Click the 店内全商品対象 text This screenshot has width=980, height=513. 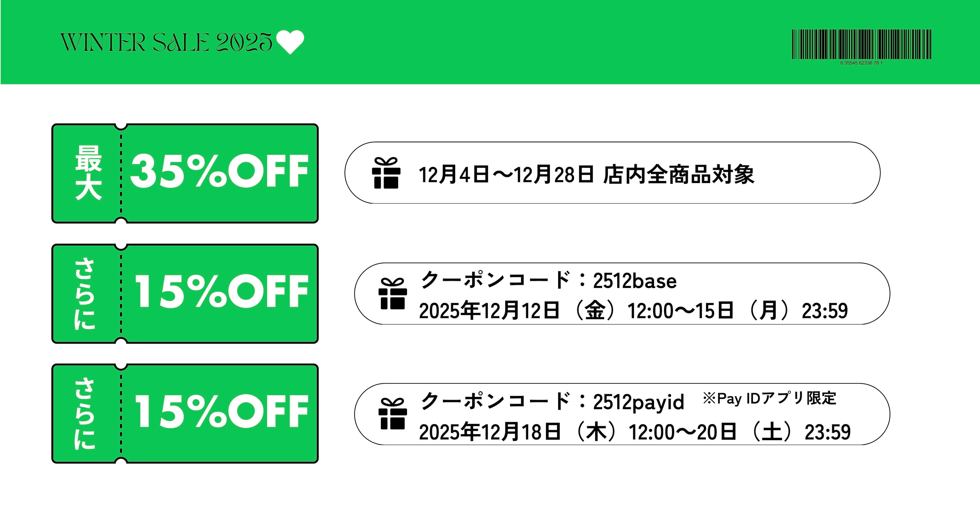click(x=679, y=175)
